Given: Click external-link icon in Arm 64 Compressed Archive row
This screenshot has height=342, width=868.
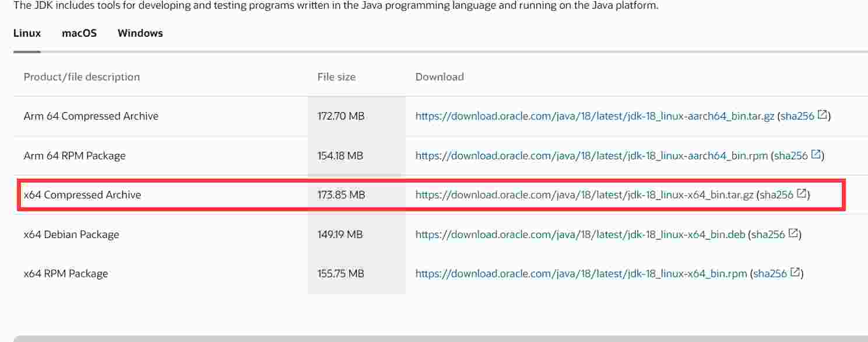Looking at the screenshot, I should point(822,115).
